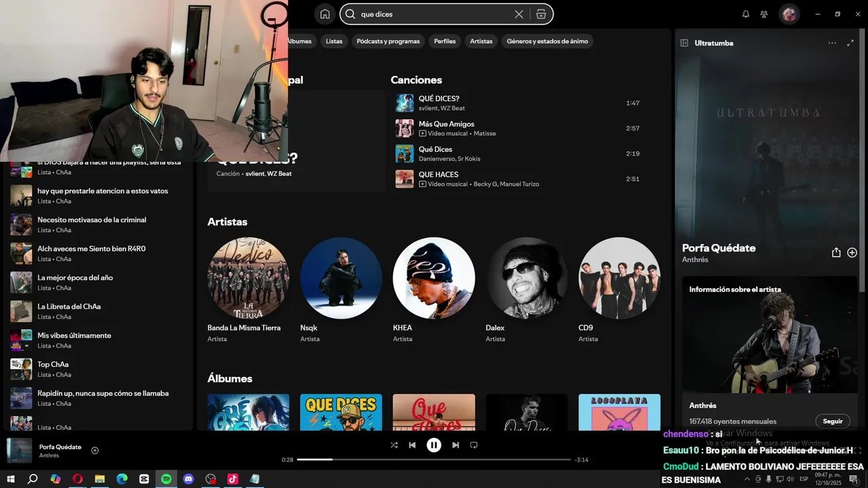Filter results by Listas
868x488 pixels.
tap(334, 41)
